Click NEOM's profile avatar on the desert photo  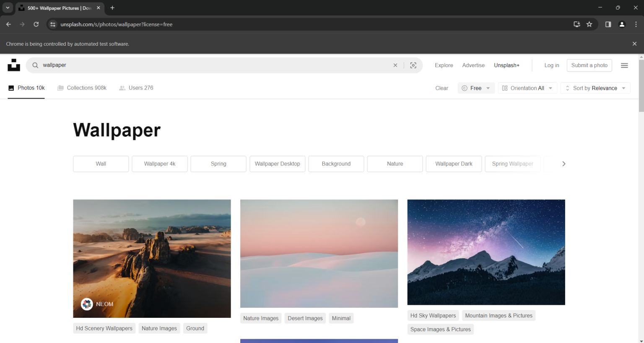[x=87, y=304]
